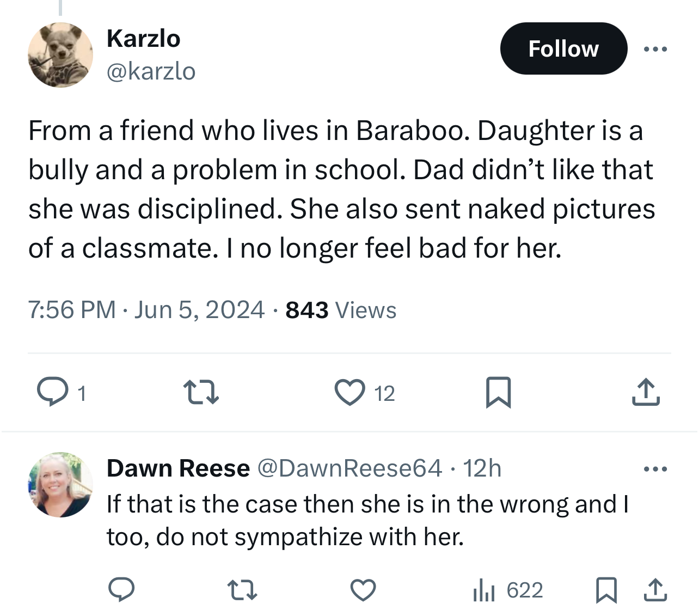Follow the Karzlo account
Viewport: 699px width, 616px height.
tap(563, 49)
